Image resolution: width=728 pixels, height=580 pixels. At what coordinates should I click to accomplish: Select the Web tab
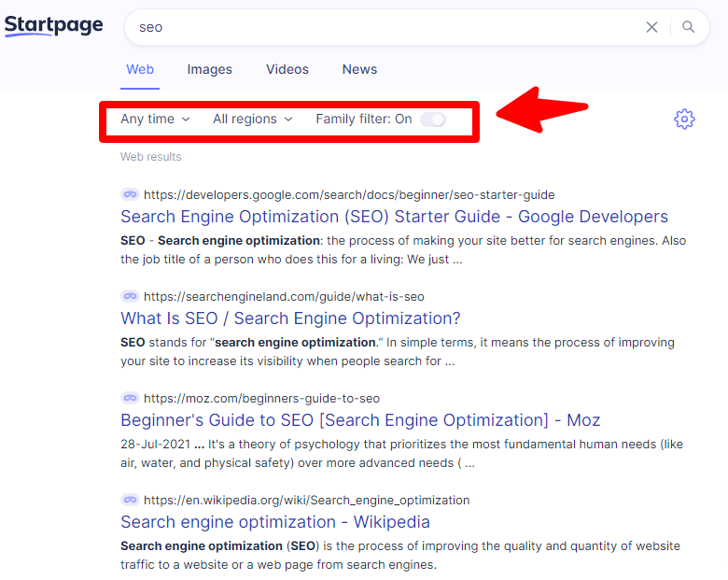140,69
